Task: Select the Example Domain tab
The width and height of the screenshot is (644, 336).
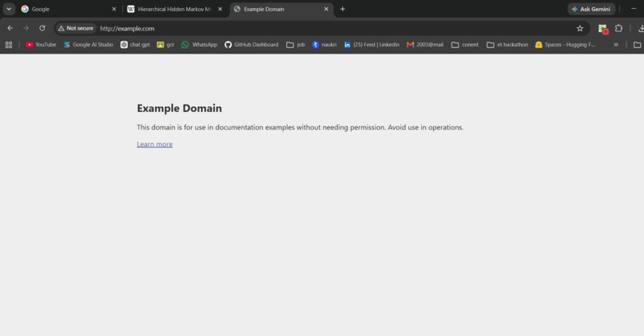Action: [x=281, y=9]
